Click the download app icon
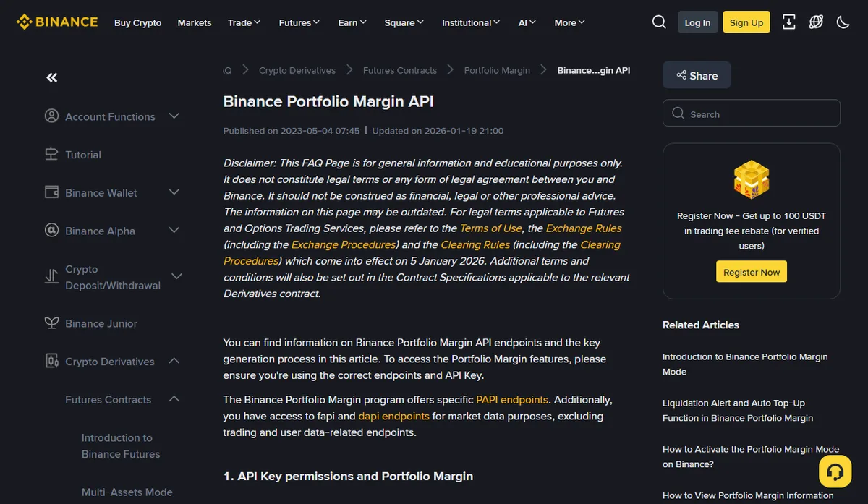Viewport: 868px width, 504px height. click(x=789, y=22)
